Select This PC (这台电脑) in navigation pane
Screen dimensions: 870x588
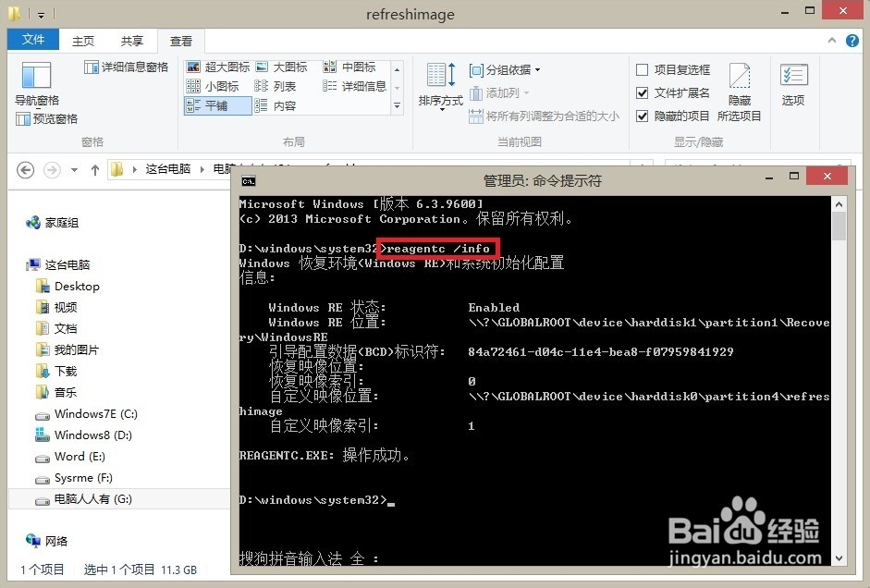tap(58, 264)
